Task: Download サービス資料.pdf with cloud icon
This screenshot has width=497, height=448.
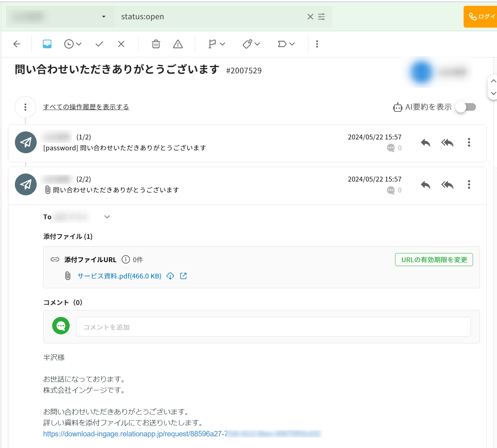Action: (170, 276)
